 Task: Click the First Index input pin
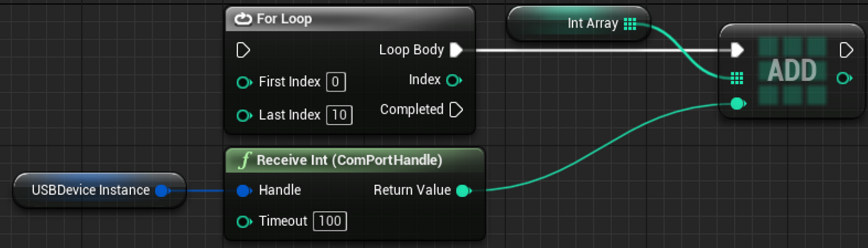244,83
